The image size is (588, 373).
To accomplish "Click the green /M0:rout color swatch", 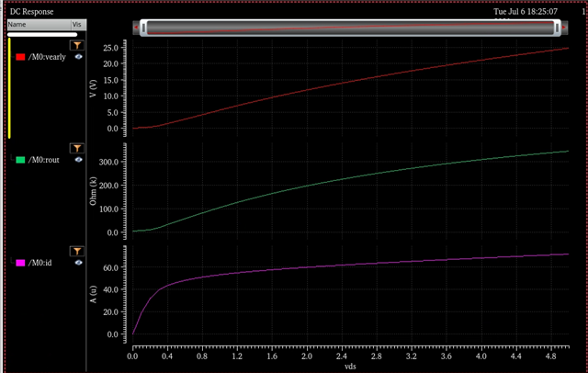I will pyautogui.click(x=21, y=160).
